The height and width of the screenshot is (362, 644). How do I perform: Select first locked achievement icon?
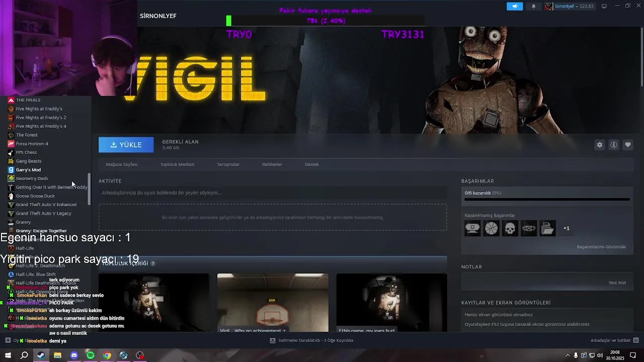click(472, 228)
